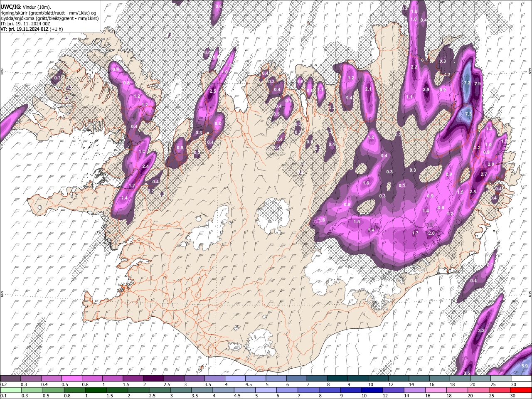The image size is (532, 399).
Task: Click the "VT: þri. 19.11.2024 01Z (+1 h)" line
Action: 32,29
